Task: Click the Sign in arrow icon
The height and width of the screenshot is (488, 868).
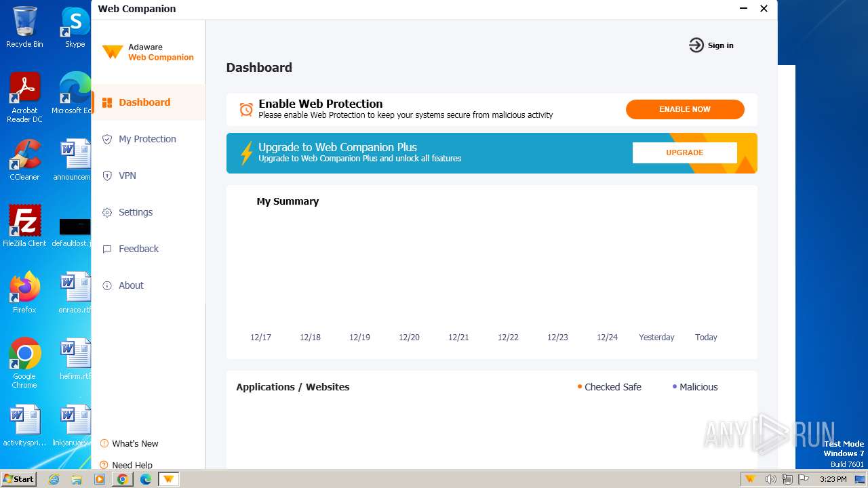Action: point(696,45)
